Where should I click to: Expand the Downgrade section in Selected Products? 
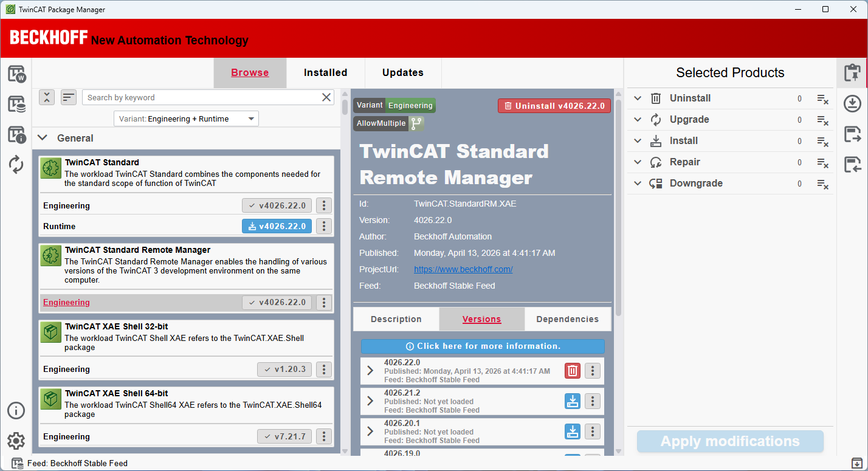tap(638, 184)
